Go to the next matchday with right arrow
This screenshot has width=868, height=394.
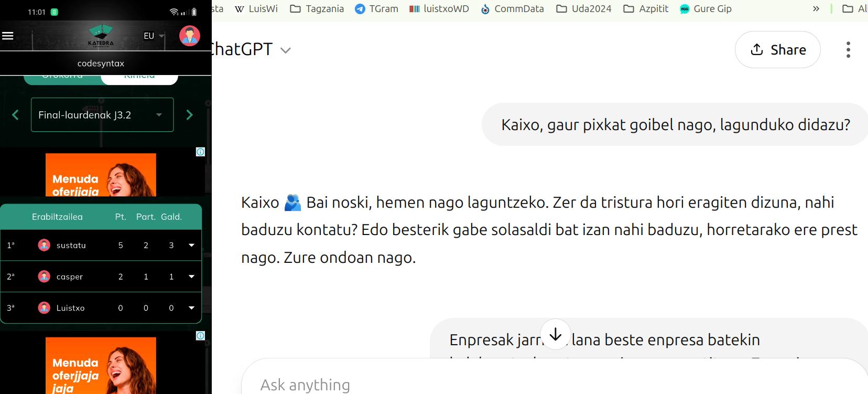tap(190, 115)
